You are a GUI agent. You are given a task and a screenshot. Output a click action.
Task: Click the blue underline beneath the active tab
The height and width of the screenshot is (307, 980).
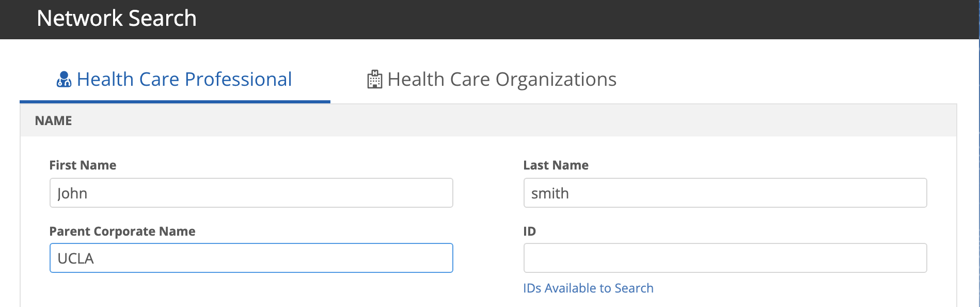click(x=175, y=101)
